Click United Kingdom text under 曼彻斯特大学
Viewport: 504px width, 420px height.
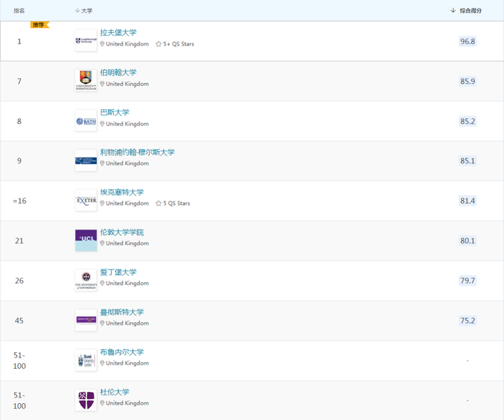pyautogui.click(x=127, y=323)
